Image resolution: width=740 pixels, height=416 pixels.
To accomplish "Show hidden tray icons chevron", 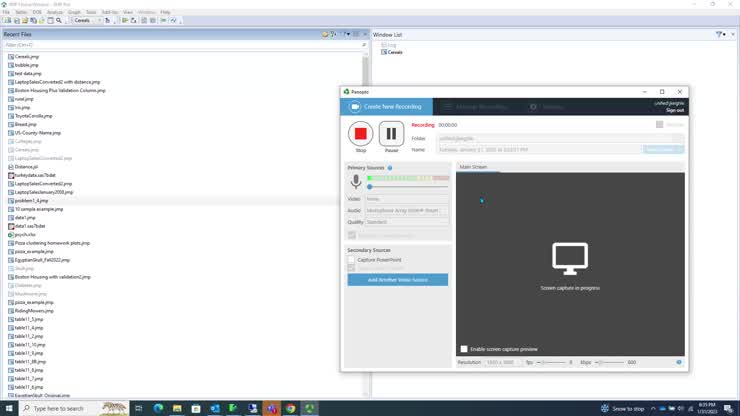I will coord(653,408).
